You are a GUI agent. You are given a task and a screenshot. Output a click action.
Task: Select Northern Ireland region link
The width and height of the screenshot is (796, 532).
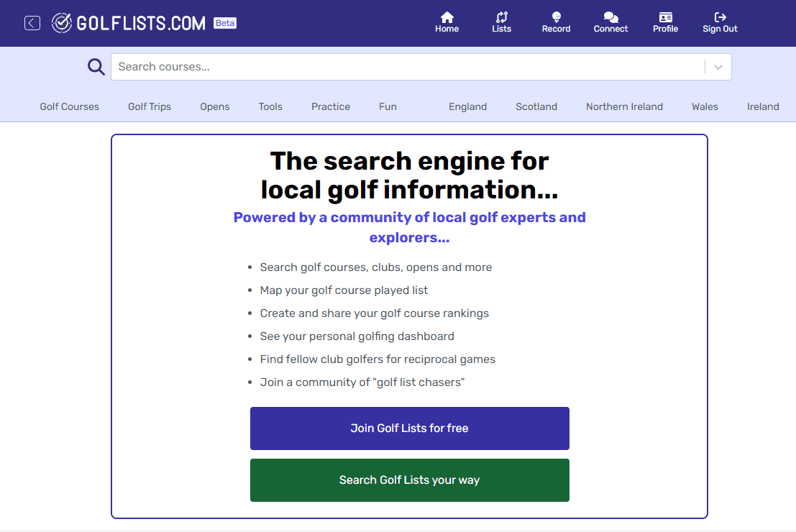(624, 106)
